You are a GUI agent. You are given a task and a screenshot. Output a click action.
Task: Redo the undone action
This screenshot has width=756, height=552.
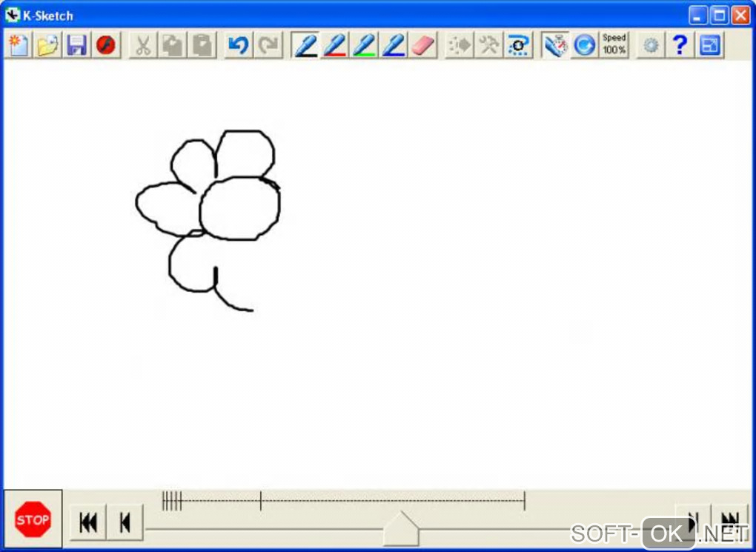click(x=268, y=46)
